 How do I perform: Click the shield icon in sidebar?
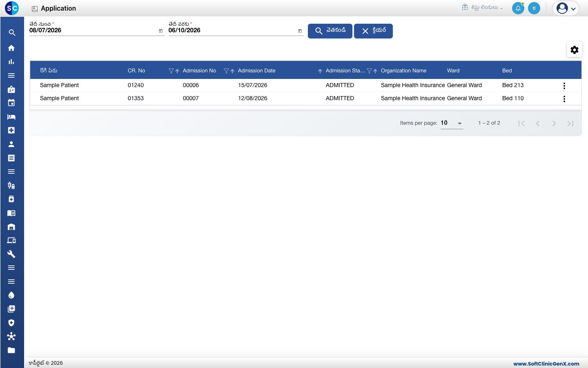11,323
